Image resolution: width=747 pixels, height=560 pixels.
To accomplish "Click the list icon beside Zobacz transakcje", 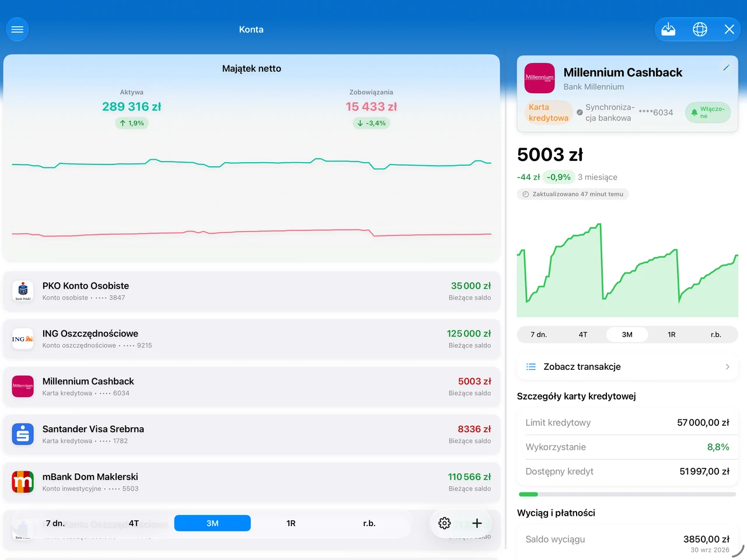I will point(531,367).
